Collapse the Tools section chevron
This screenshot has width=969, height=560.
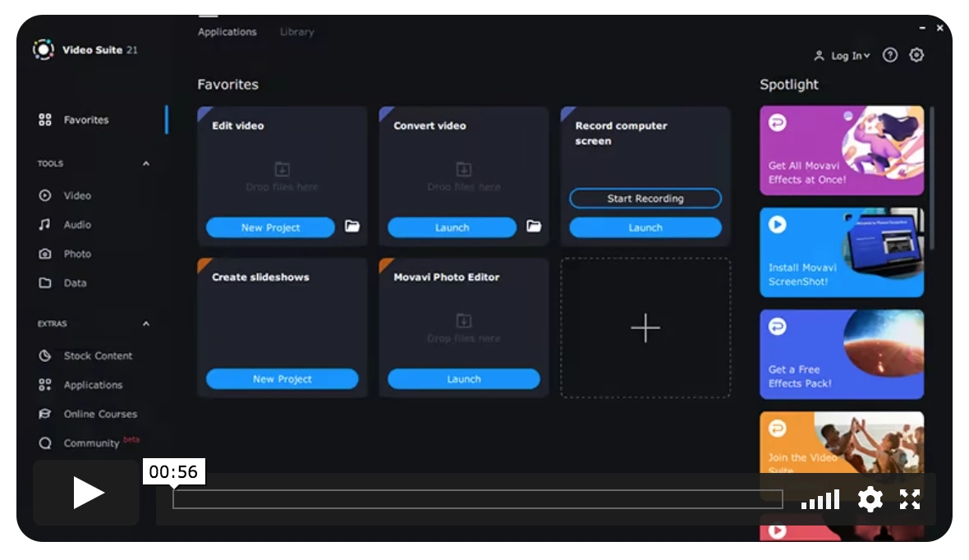146,163
